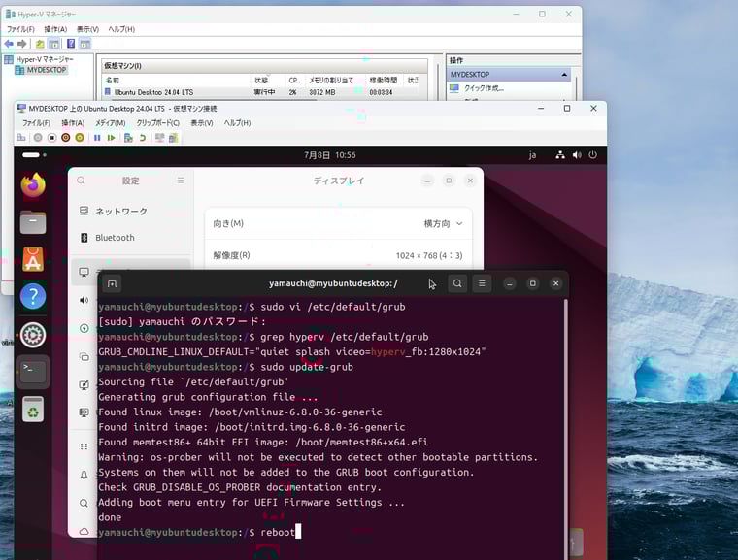Open ファイル(F) menu in Hyper-V Manager
738x560 pixels.
20,29
